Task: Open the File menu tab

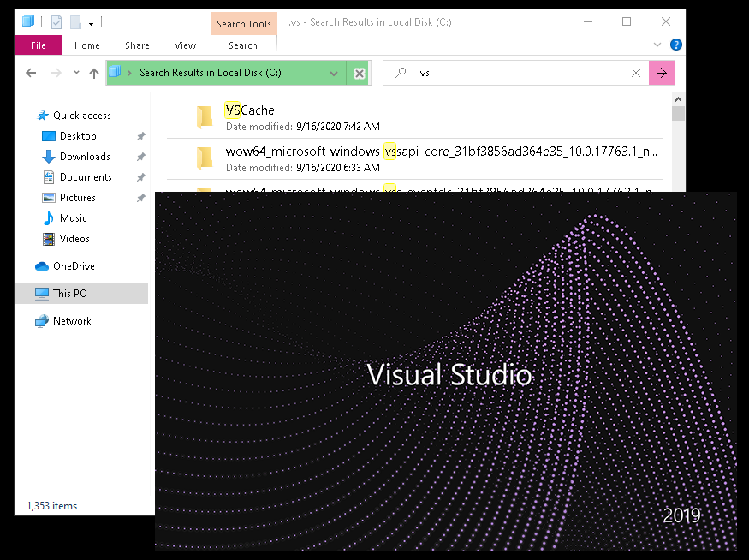Action: tap(39, 45)
